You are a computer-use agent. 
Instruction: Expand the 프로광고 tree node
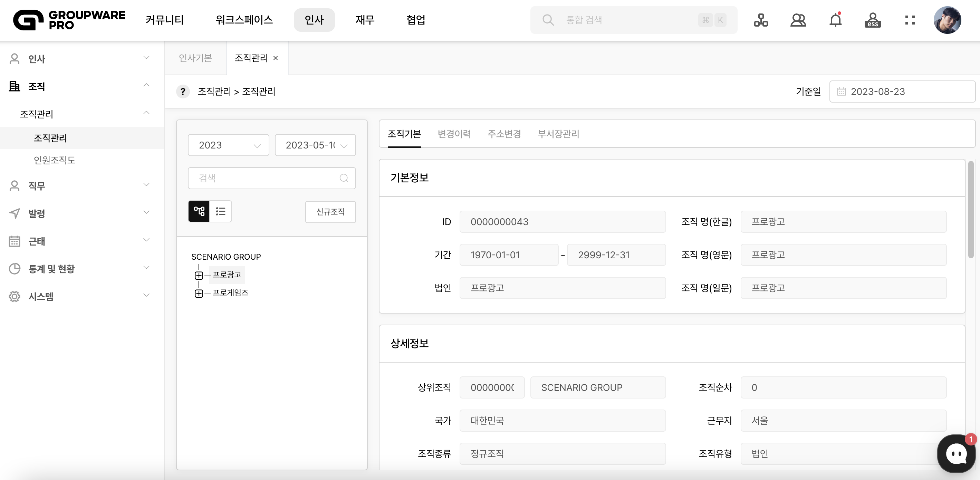199,275
